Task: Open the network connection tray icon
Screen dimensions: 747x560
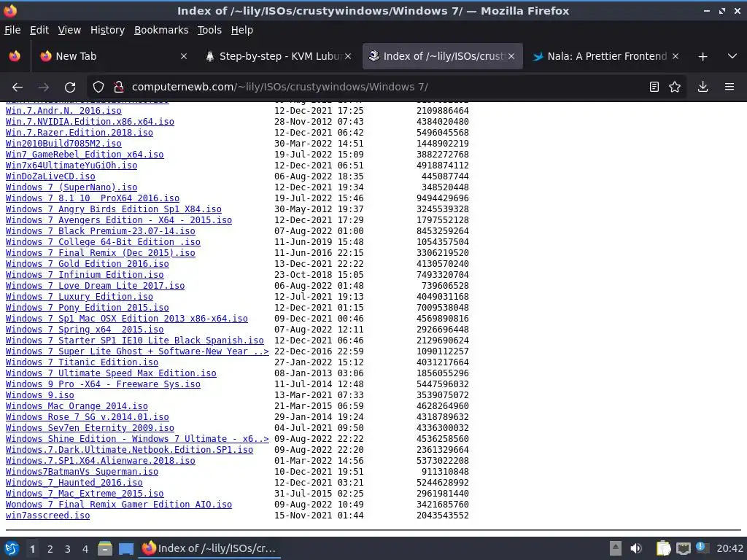Action: (683, 548)
